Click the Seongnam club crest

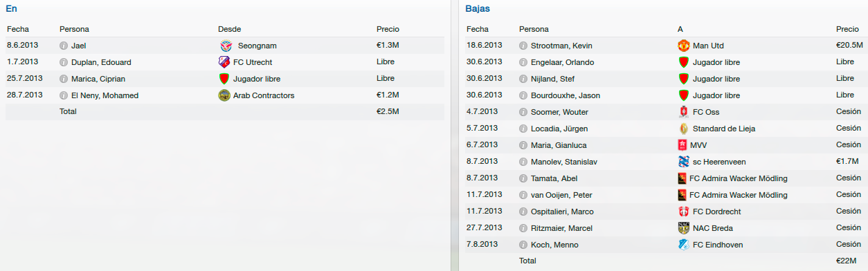(224, 46)
